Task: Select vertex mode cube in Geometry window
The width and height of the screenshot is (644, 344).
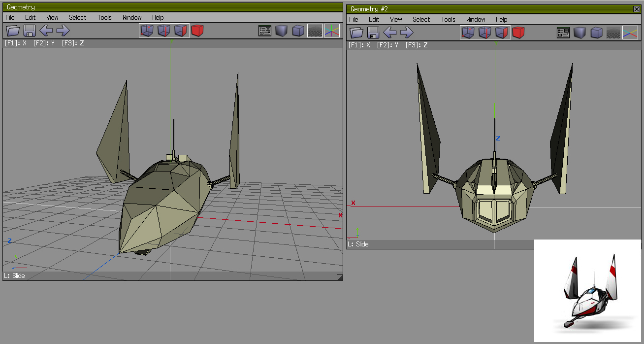Action: 147,31
